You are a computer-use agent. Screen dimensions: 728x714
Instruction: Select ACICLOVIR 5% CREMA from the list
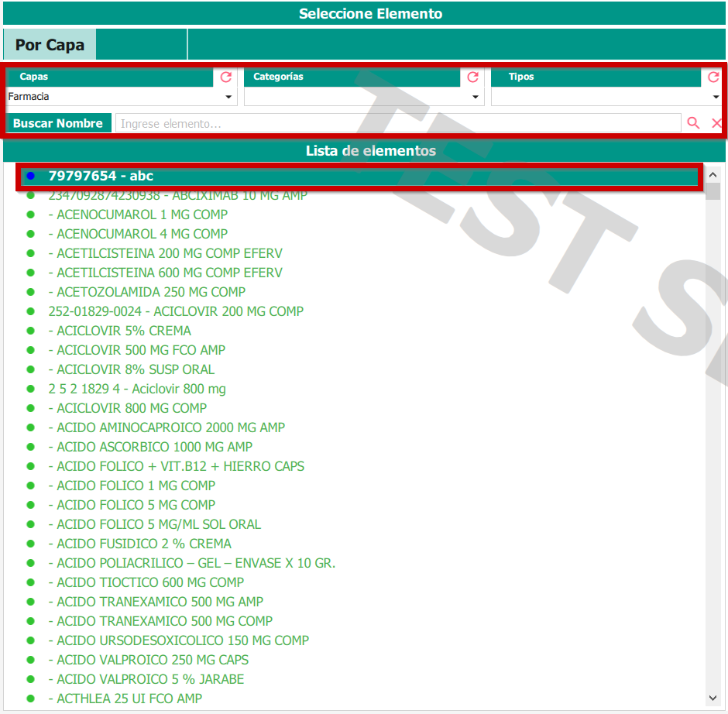(x=124, y=331)
